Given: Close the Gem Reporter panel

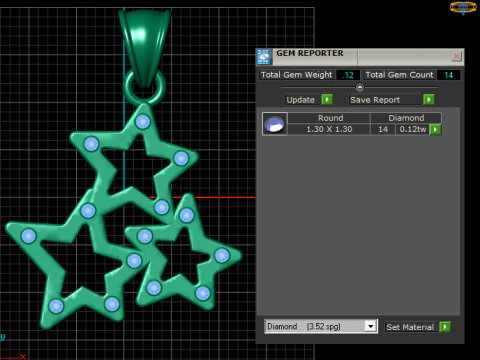Looking at the screenshot, I should pos(456,56).
